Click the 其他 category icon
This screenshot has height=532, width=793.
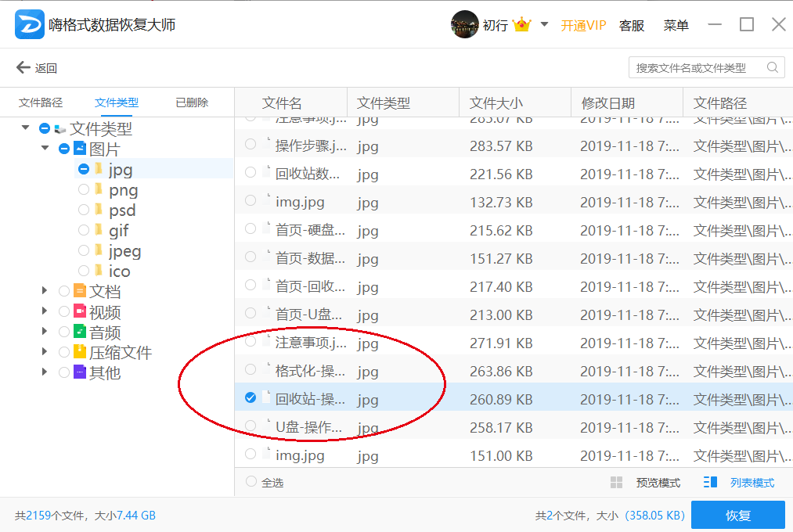pyautogui.click(x=80, y=372)
